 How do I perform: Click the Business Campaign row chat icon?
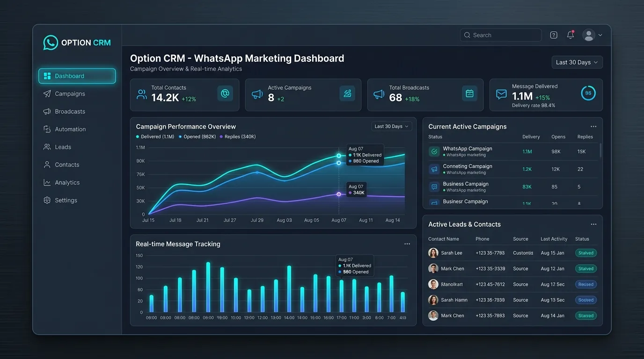tap(434, 187)
